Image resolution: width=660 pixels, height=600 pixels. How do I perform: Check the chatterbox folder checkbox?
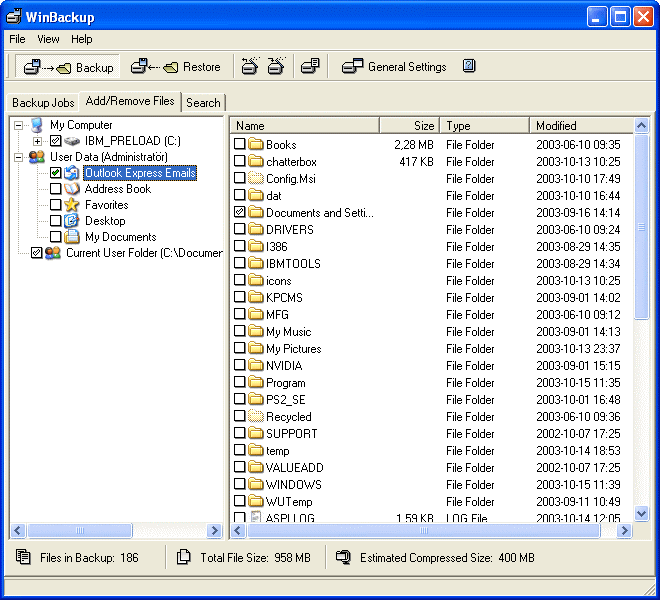(x=240, y=161)
